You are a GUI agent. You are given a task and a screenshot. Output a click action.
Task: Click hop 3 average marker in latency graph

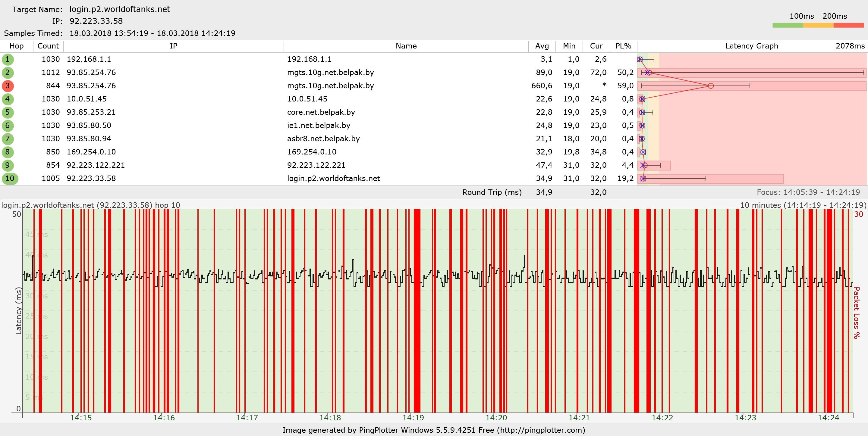[711, 86]
